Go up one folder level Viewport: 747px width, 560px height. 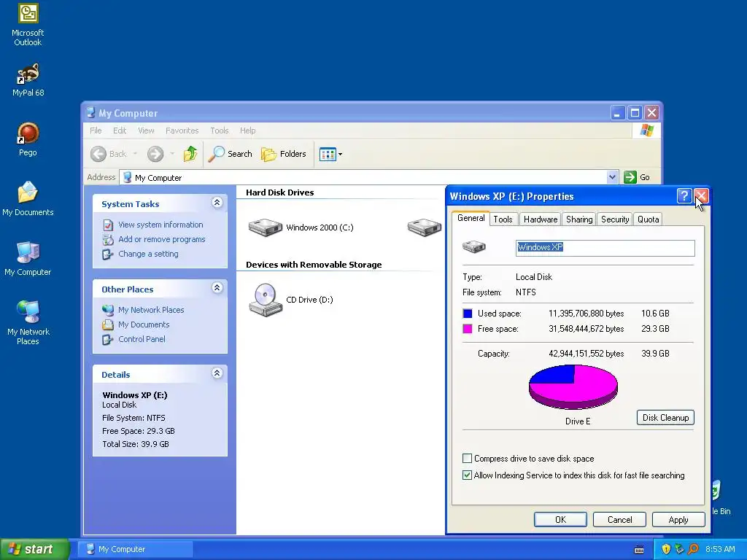click(190, 154)
